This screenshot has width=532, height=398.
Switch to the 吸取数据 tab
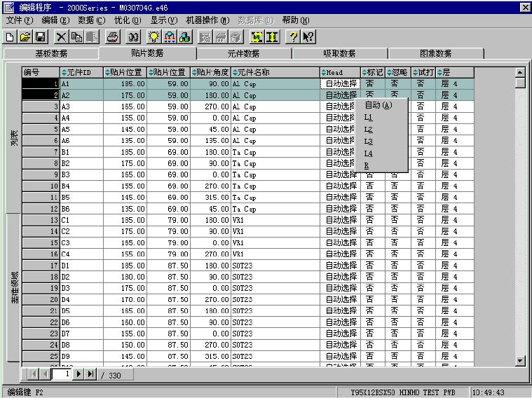(339, 53)
